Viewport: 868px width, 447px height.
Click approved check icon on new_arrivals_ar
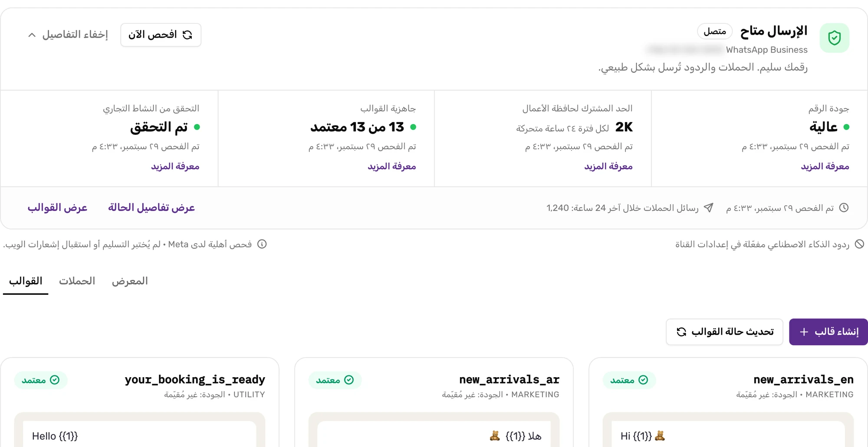point(349,380)
